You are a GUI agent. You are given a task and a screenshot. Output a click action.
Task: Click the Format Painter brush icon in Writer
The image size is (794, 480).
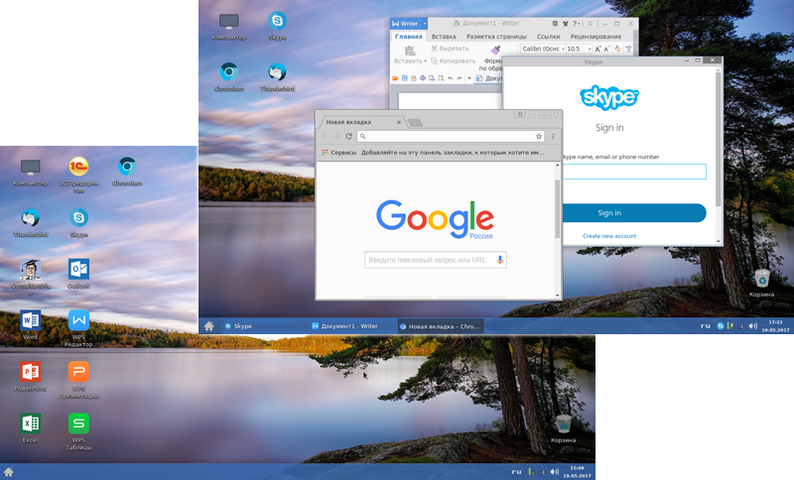pos(495,50)
